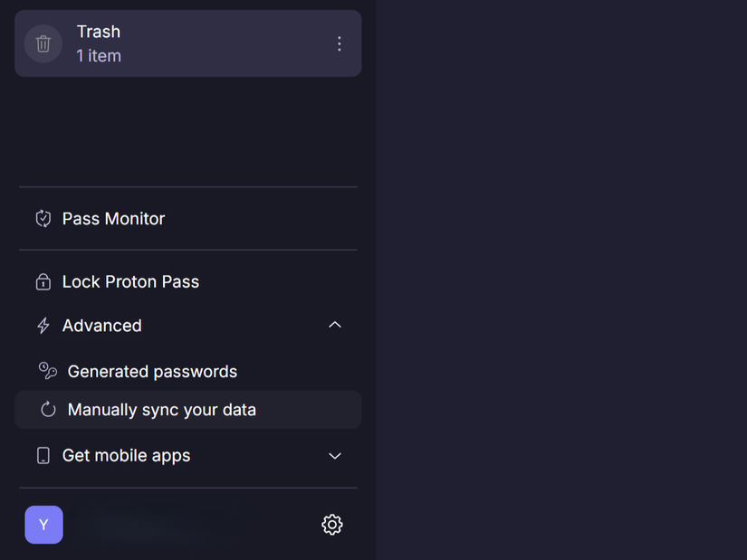
Task: Click the Trash "1 item" count text
Action: 99,56
